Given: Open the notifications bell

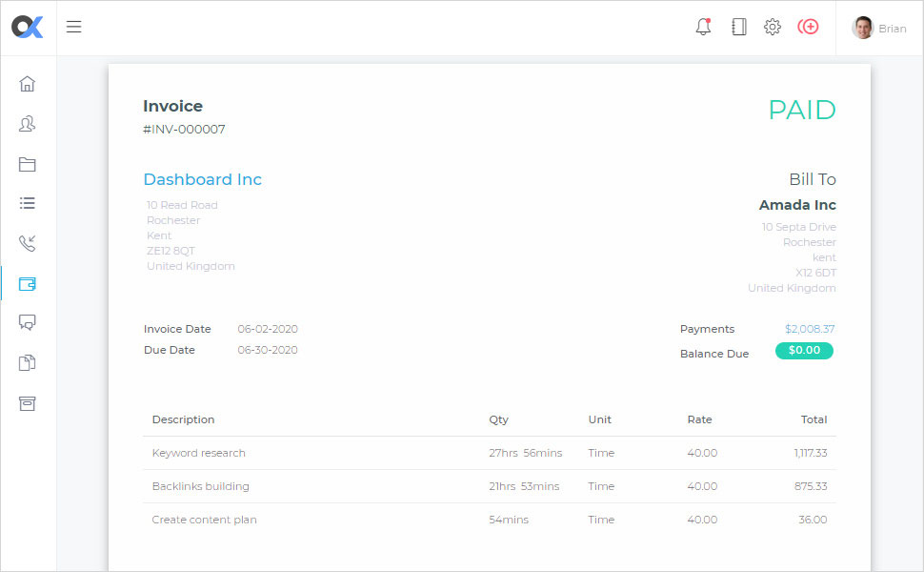Looking at the screenshot, I should [x=703, y=27].
